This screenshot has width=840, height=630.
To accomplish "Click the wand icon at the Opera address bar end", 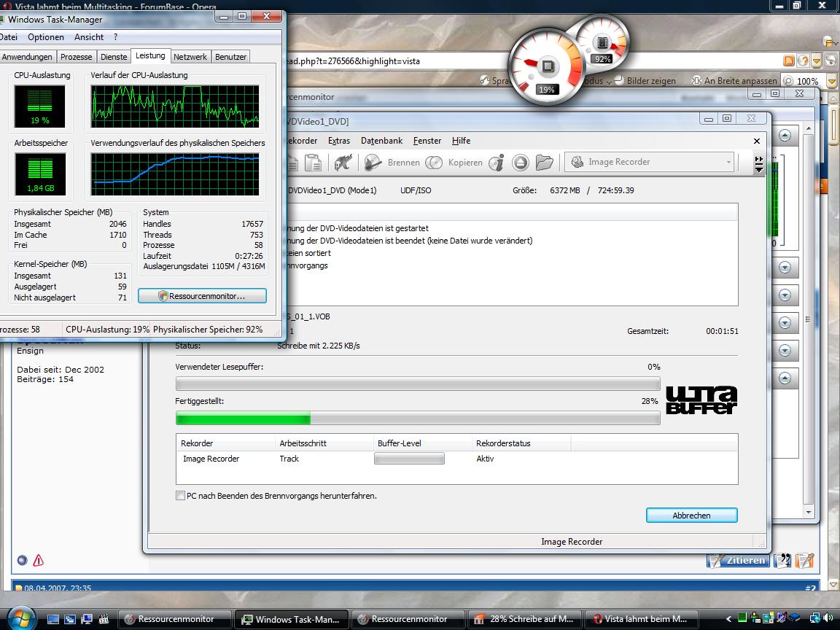I will pyautogui.click(x=831, y=61).
